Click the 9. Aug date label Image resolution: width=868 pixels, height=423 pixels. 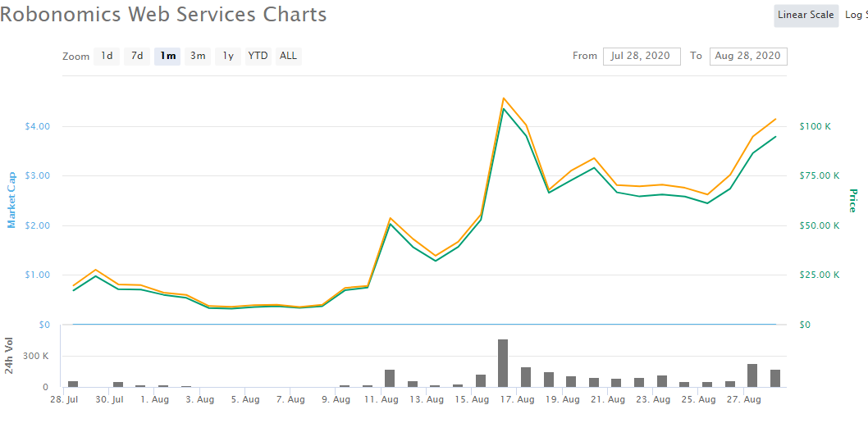(336, 399)
